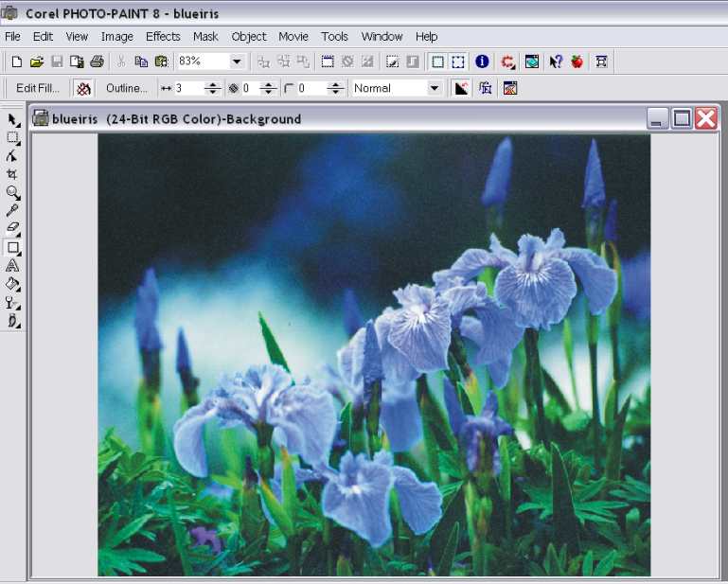Image resolution: width=728 pixels, height=584 pixels.
Task: Select the Crop tool in the toolbox
Action: (12, 174)
